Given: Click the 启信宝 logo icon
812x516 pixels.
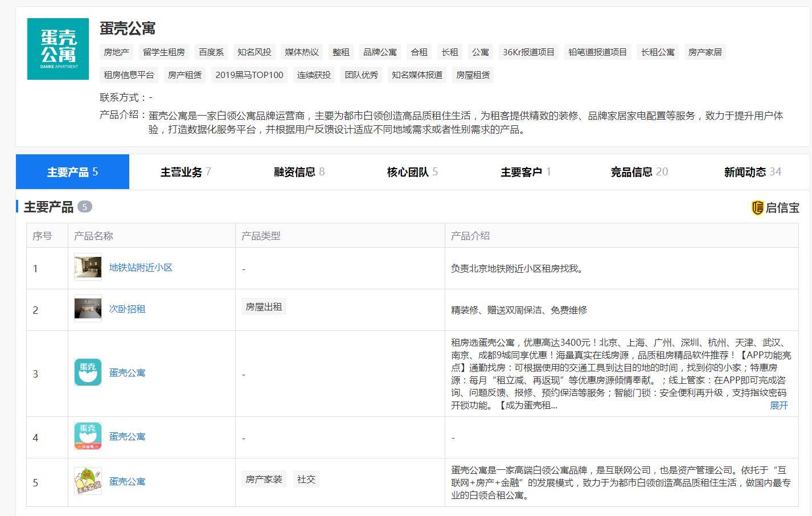Looking at the screenshot, I should [757, 208].
